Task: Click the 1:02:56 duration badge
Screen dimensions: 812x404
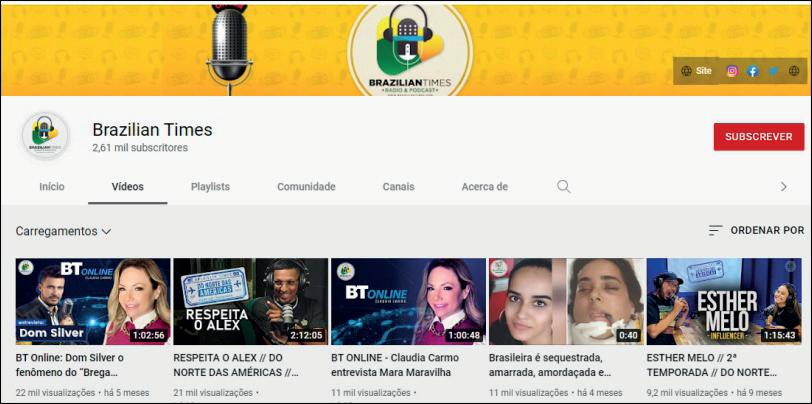Action: pyautogui.click(x=149, y=335)
